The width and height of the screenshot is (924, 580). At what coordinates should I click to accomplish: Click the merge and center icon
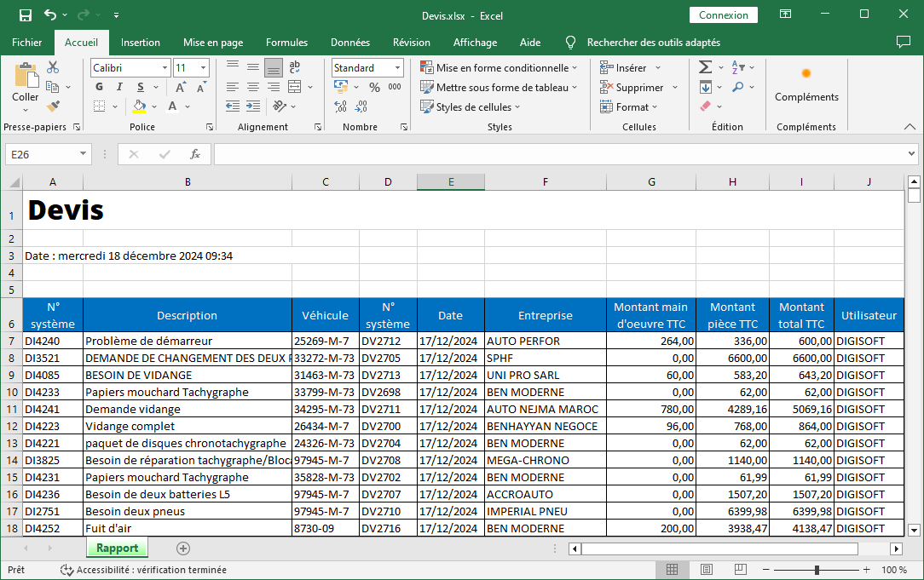pyautogui.click(x=295, y=87)
